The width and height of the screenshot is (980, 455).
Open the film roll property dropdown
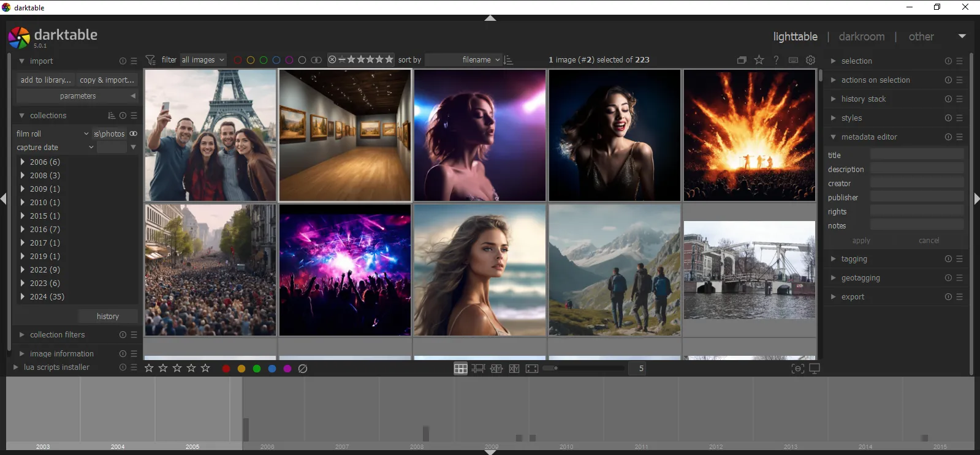53,133
